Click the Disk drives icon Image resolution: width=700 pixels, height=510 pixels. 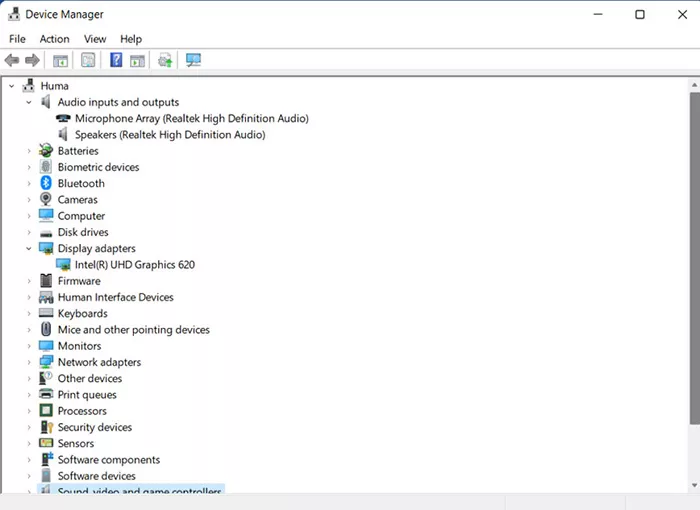[x=46, y=233]
